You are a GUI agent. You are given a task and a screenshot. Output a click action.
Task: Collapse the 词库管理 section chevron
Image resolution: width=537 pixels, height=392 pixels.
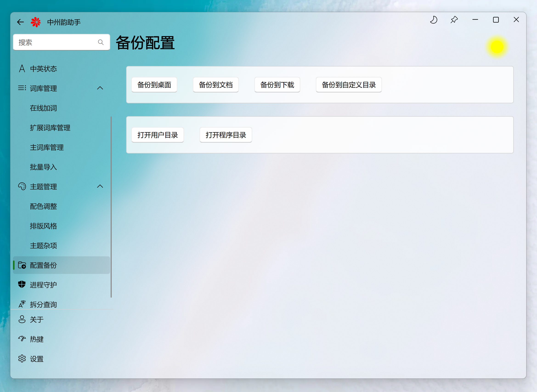[x=100, y=88]
